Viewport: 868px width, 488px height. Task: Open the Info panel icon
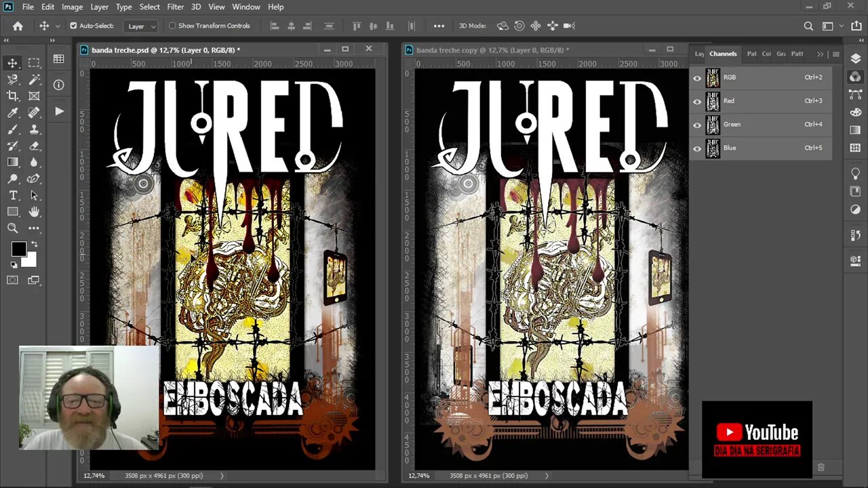[59, 85]
